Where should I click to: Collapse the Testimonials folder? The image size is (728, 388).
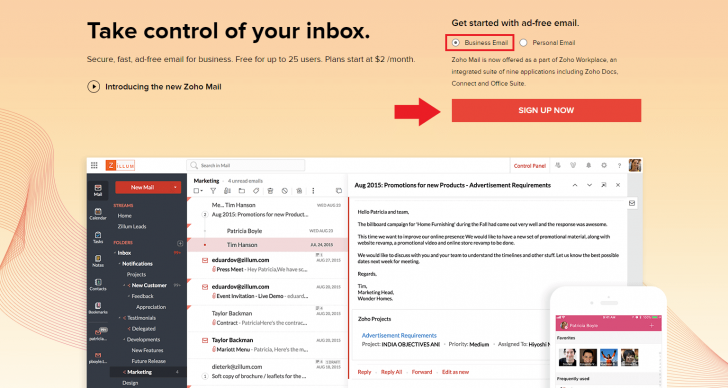pyautogui.click(x=119, y=318)
